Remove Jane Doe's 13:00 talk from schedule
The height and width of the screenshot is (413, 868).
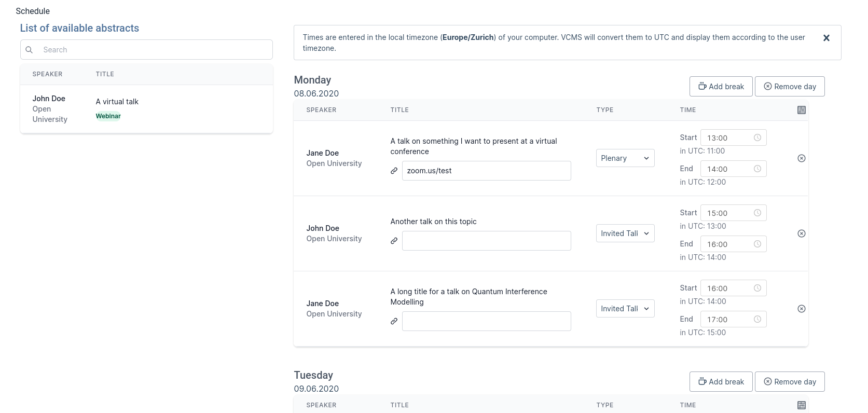tap(802, 158)
